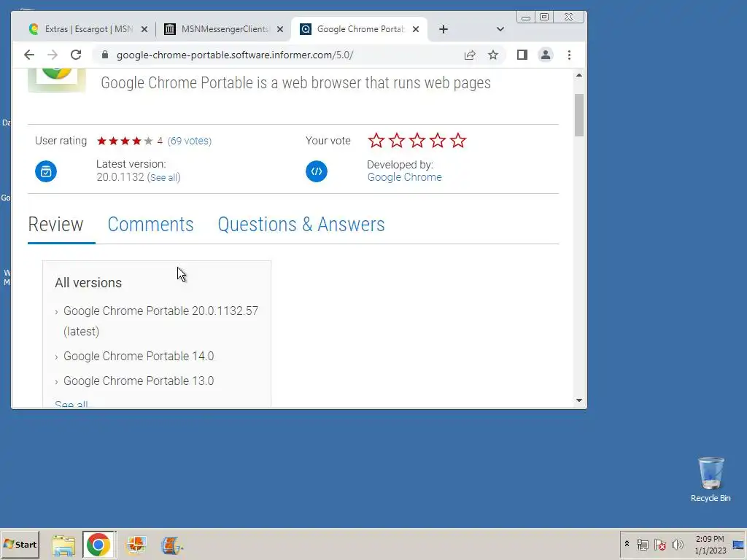Open Google Chrome Portable 13.0 version
Screen dimensions: 747x560
click(x=139, y=381)
